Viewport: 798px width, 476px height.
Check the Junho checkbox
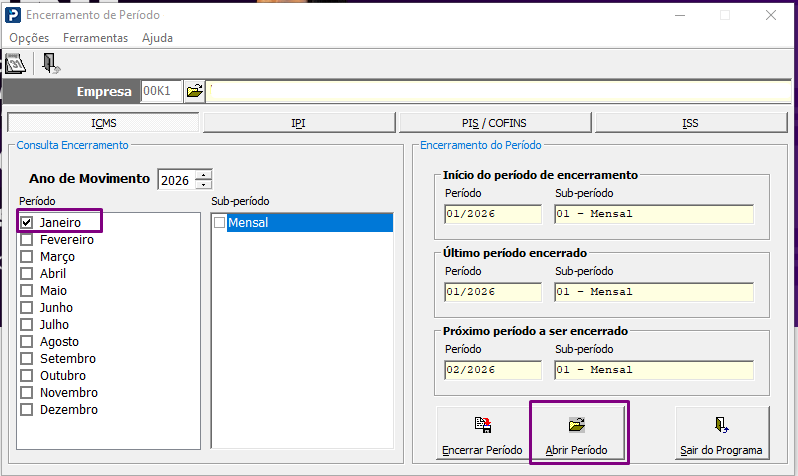[27, 307]
